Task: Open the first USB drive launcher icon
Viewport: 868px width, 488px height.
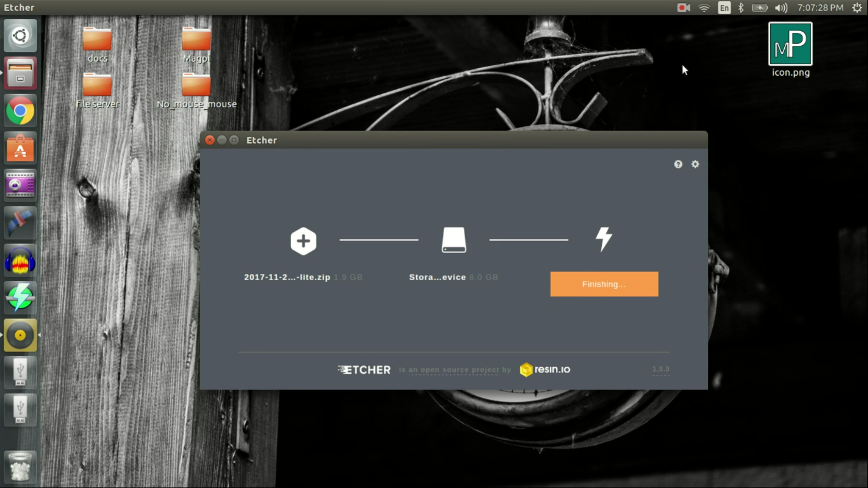Action: coord(20,373)
